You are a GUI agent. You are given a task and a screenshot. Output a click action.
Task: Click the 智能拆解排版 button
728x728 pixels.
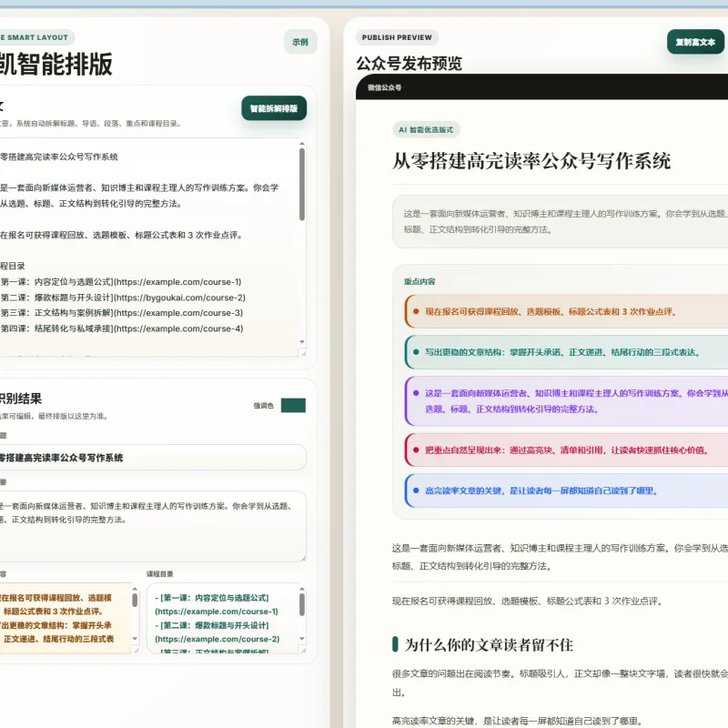click(x=274, y=108)
